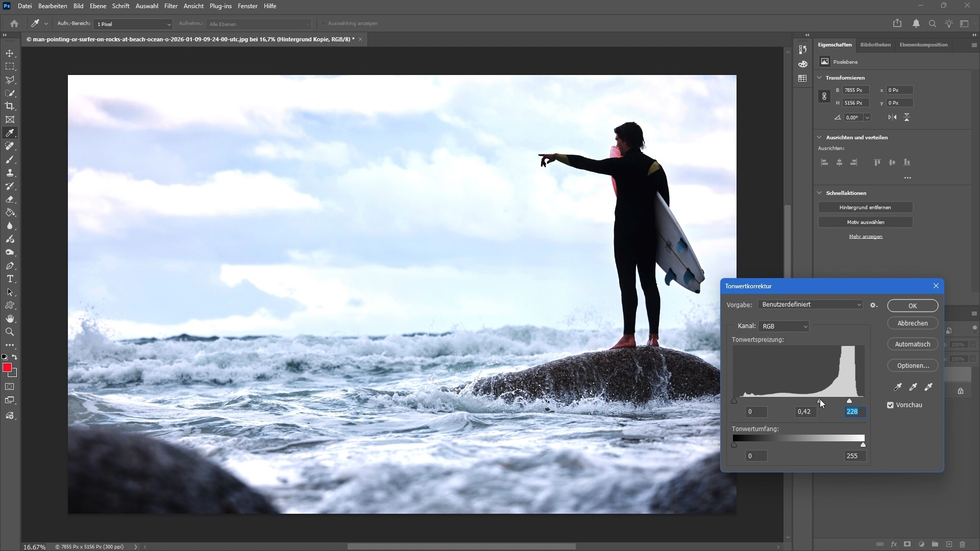Open the Filter menu
980x551 pixels.
170,6
